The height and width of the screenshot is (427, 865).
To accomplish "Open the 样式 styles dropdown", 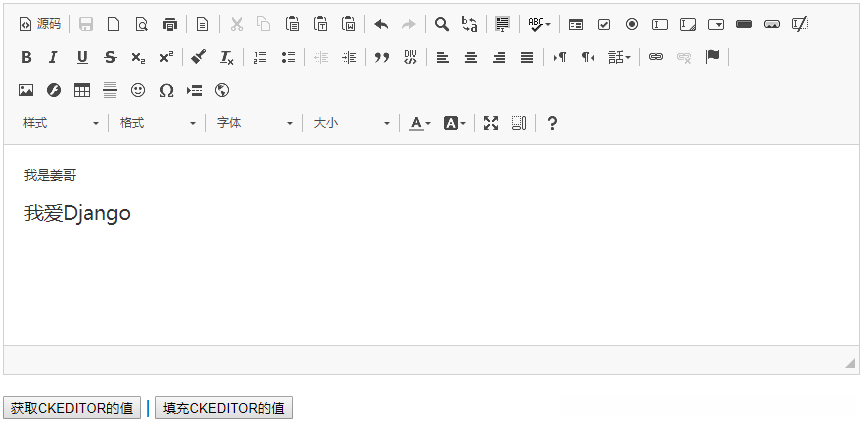I will coord(61,124).
